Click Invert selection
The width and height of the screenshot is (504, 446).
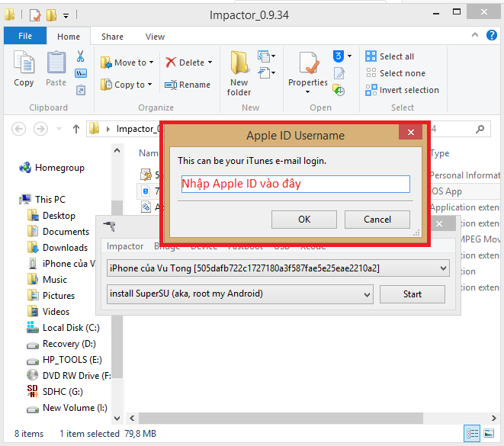click(x=402, y=90)
